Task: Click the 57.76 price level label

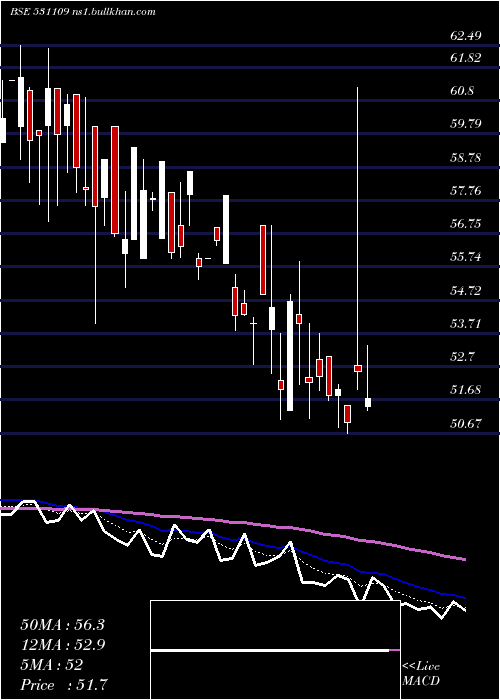Action: pyautogui.click(x=466, y=191)
